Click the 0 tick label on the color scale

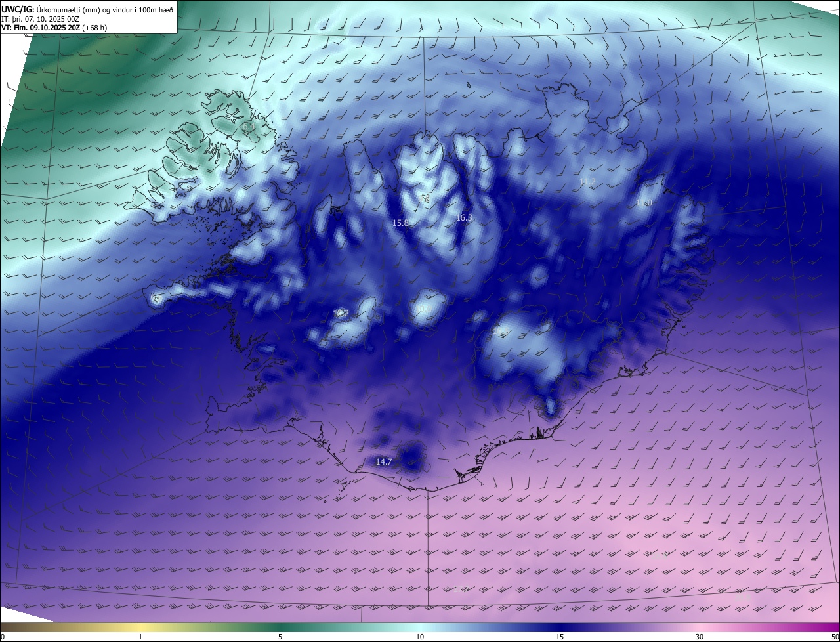[x=3, y=637]
